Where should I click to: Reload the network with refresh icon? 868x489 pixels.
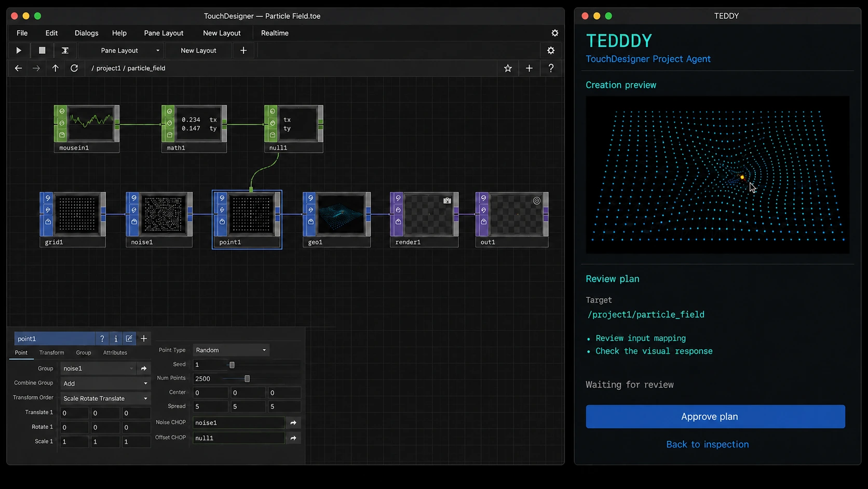tap(74, 68)
